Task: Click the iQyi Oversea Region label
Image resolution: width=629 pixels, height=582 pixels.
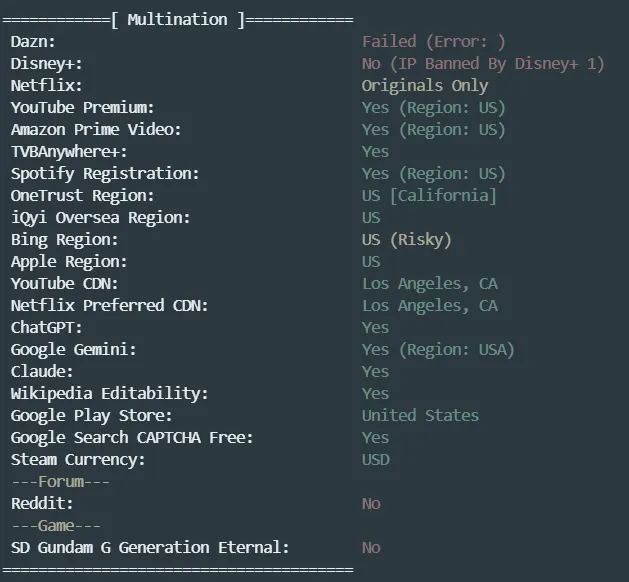Action: point(100,218)
